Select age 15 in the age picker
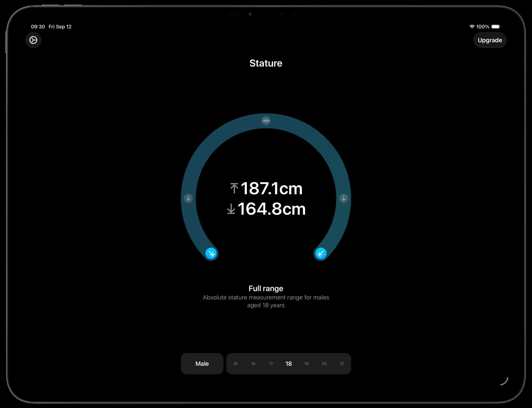Screen dimensions: 532x408 (x=235, y=364)
